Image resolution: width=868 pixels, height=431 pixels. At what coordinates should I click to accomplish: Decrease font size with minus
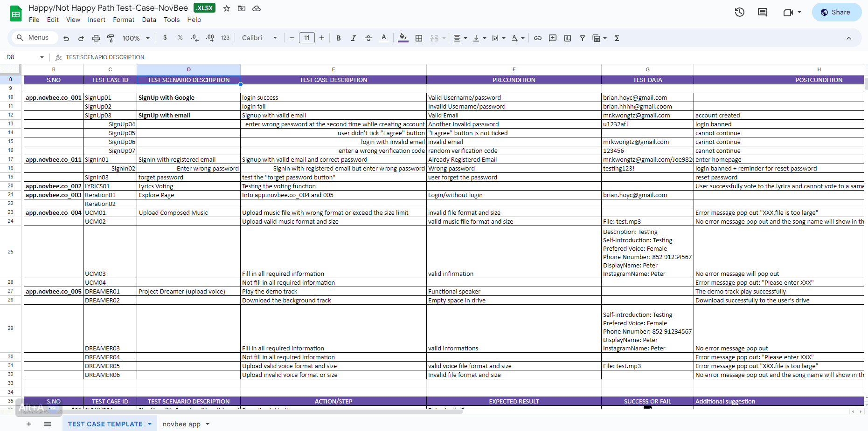(x=292, y=38)
